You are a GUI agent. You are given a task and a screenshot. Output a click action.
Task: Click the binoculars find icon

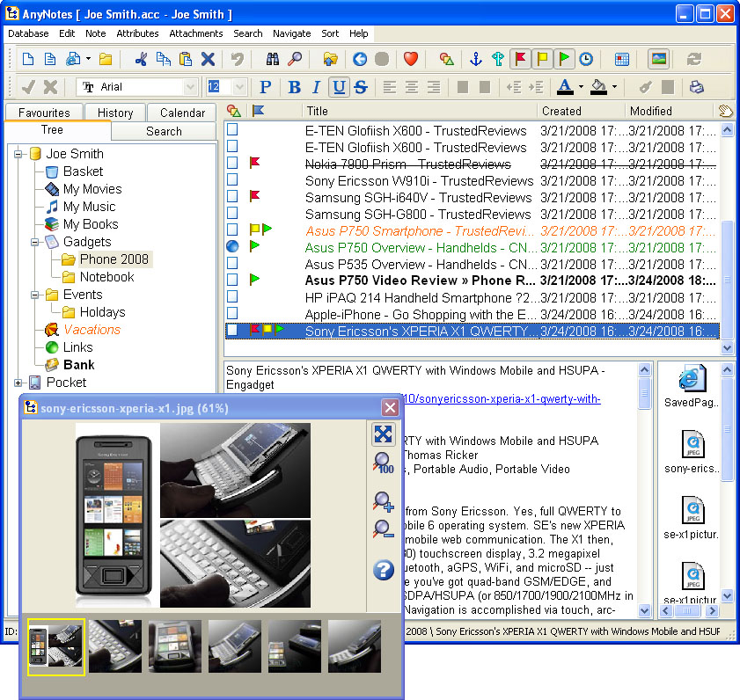(x=273, y=59)
